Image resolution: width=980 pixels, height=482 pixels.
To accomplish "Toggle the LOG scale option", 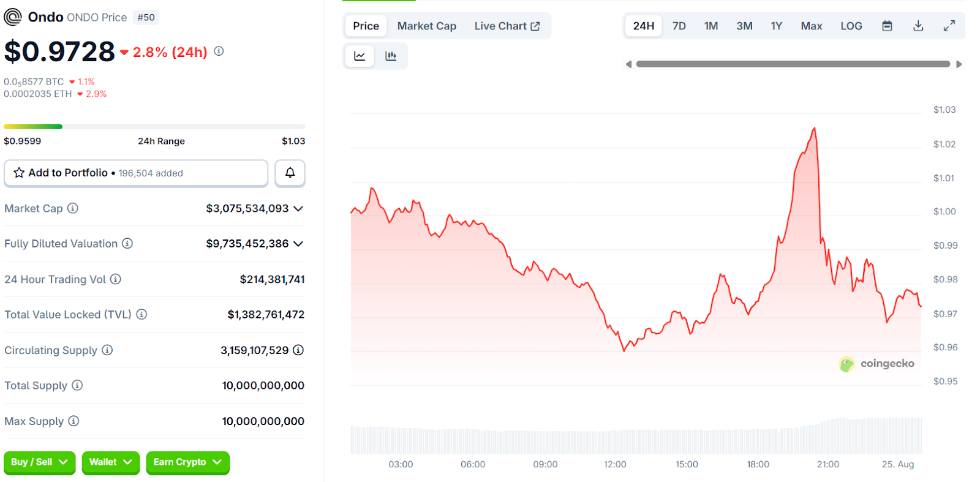I will [x=851, y=26].
